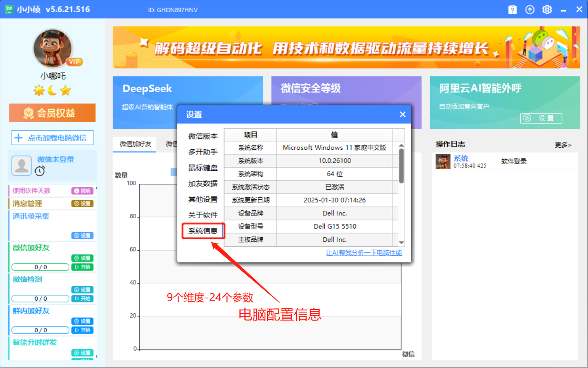Click the top promotional banner
588x368 pixels.
tap(346, 48)
